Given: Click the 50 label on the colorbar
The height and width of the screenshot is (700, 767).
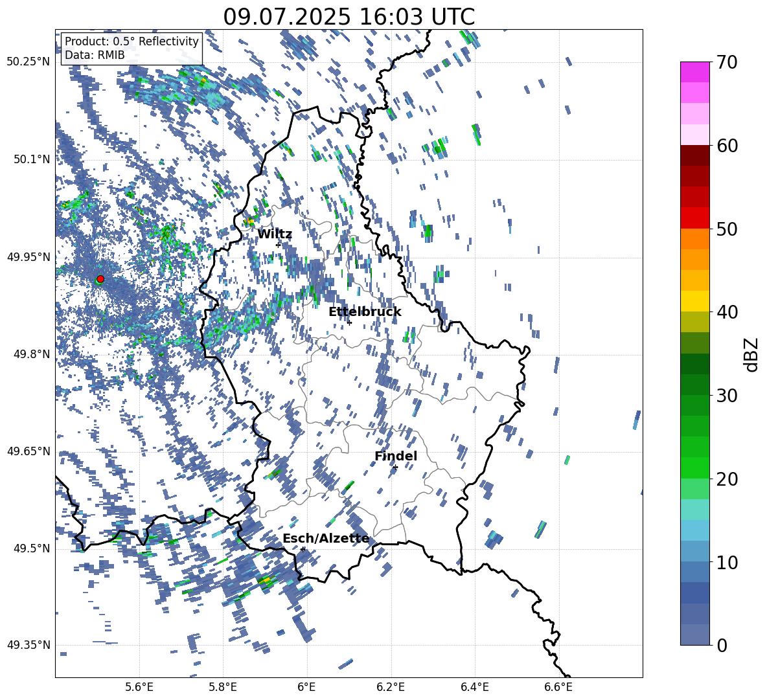Looking at the screenshot, I should [726, 229].
